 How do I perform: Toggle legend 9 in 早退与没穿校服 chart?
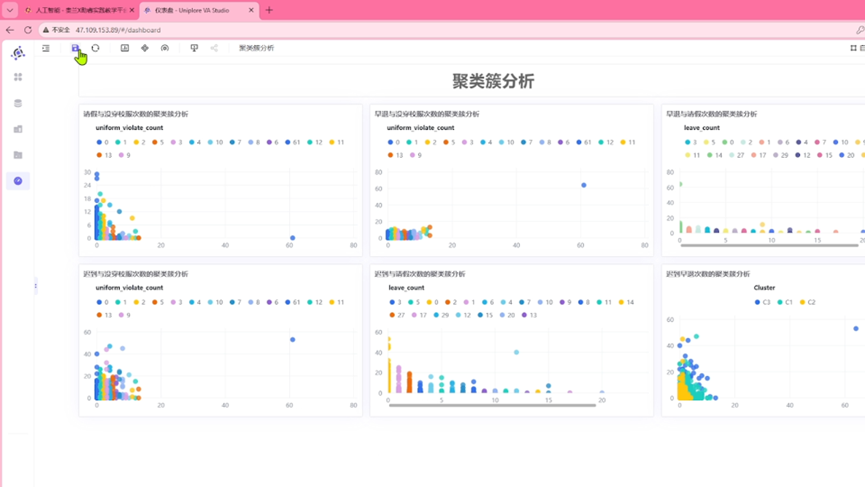pyautogui.click(x=415, y=155)
